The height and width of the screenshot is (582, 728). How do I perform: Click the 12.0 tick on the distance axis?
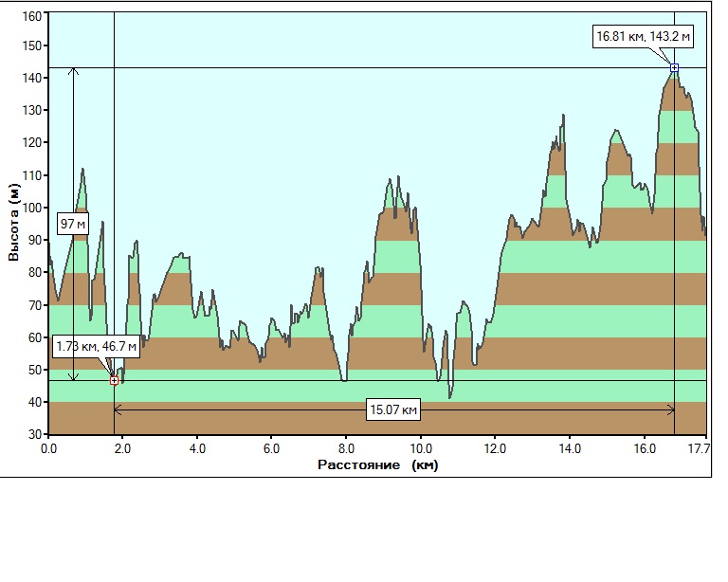click(x=494, y=447)
